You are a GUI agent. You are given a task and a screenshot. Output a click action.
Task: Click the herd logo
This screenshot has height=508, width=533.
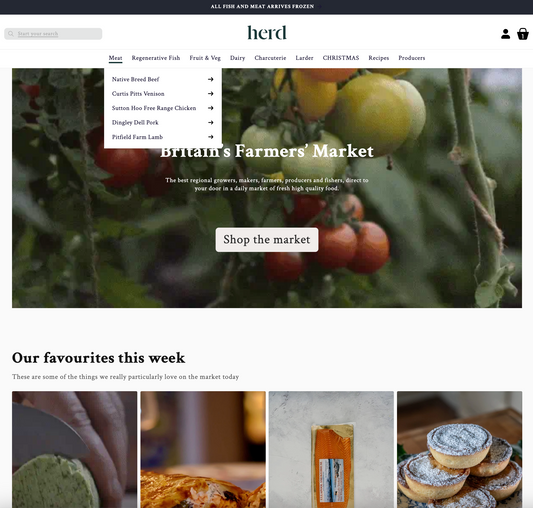(267, 33)
